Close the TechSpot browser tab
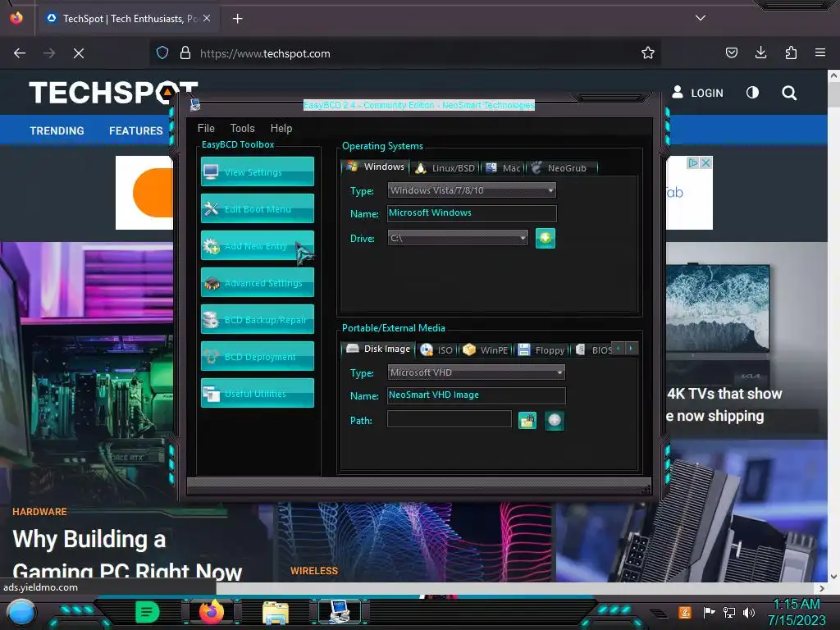 (207, 18)
